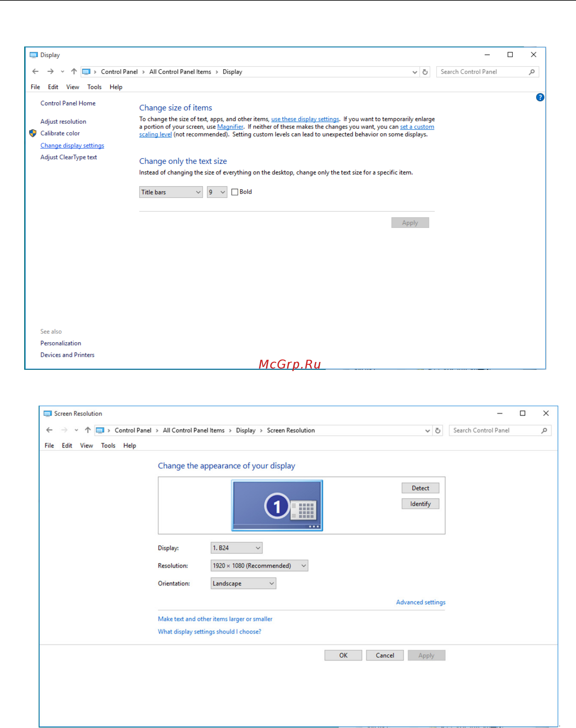Open the blue help question mark icon
Image resolution: width=576 pixels, height=728 pixels.
(x=540, y=97)
